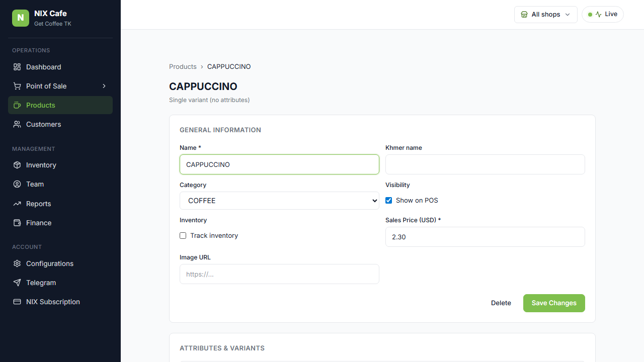Go to Dashboard in the sidebar

tap(60, 67)
